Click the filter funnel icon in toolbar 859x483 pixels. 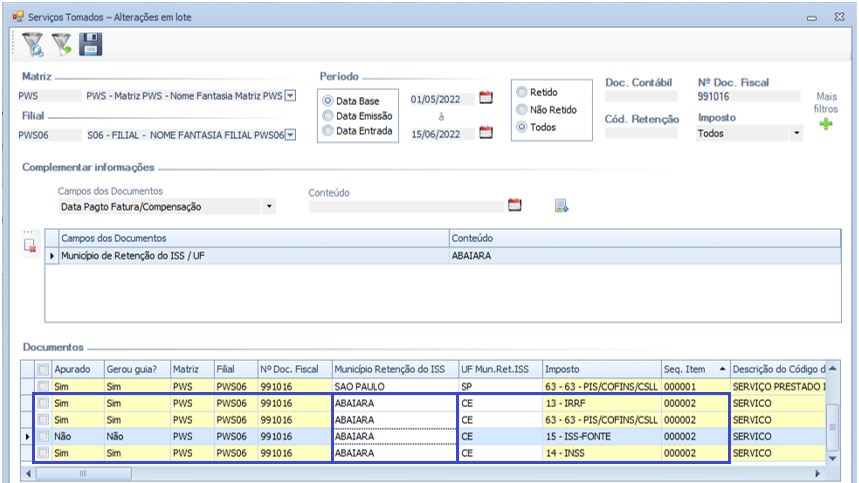coord(34,43)
